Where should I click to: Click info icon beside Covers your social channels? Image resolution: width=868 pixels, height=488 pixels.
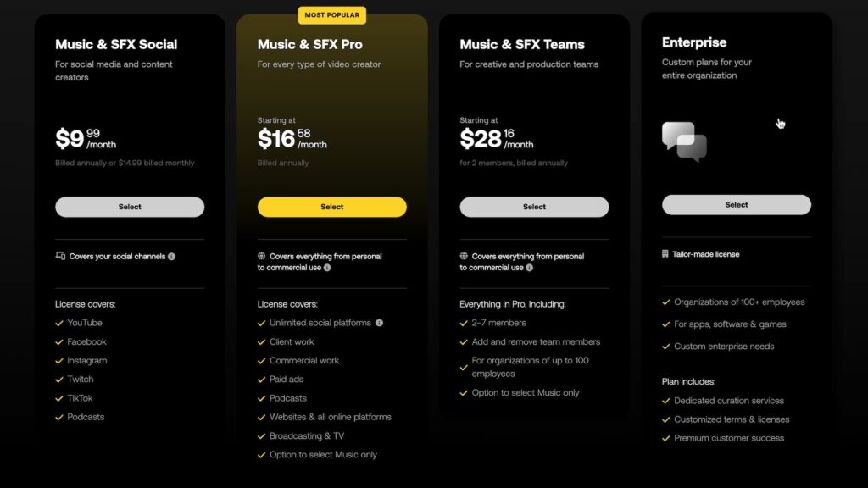coord(171,257)
